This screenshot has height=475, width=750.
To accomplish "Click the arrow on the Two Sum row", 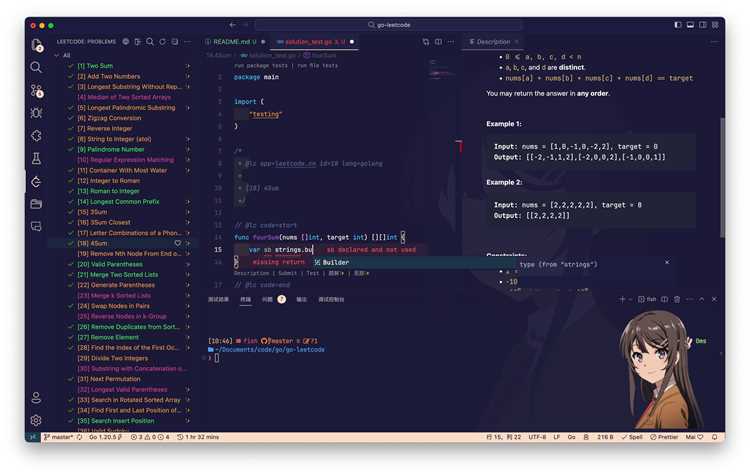I will pyautogui.click(x=188, y=66).
